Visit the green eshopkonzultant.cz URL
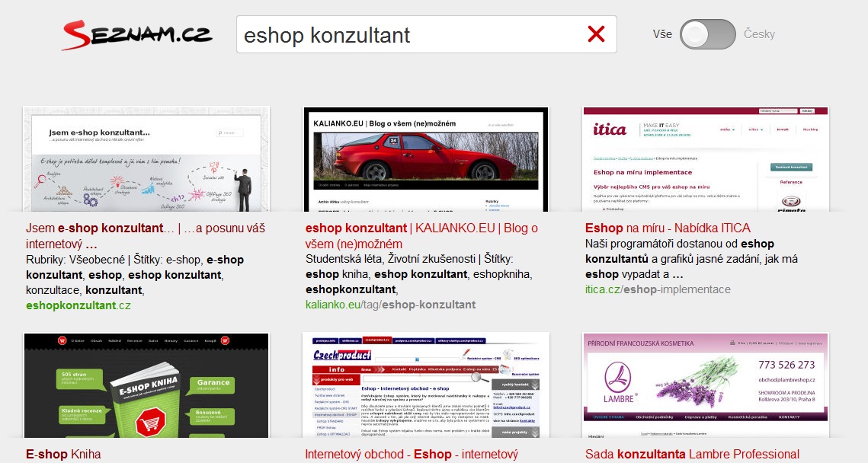This screenshot has width=868, height=463. [x=78, y=305]
